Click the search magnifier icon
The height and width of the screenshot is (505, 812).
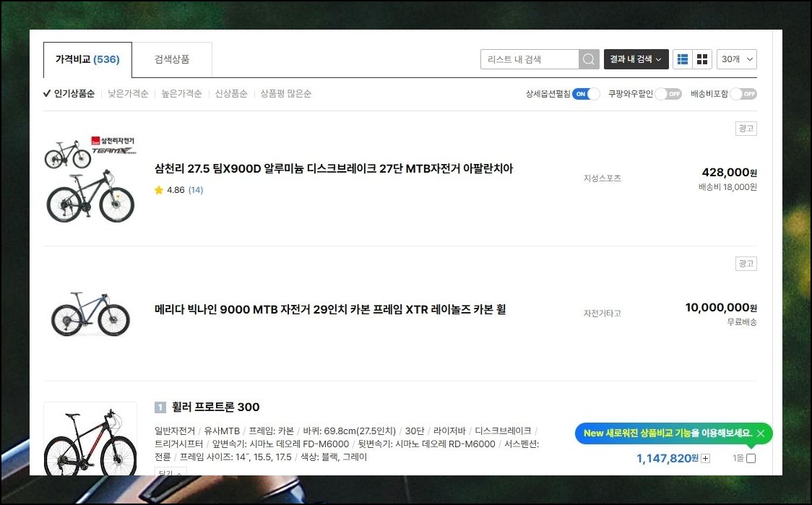589,59
